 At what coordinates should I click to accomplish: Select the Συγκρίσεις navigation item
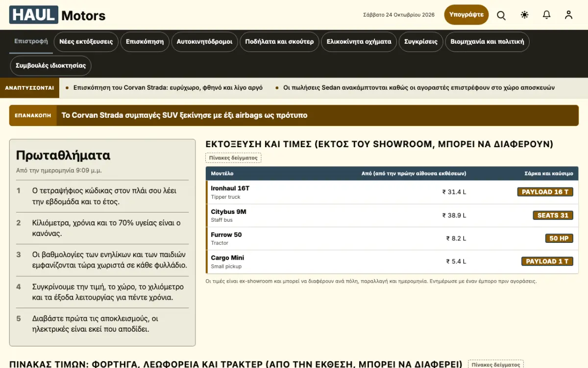421,42
